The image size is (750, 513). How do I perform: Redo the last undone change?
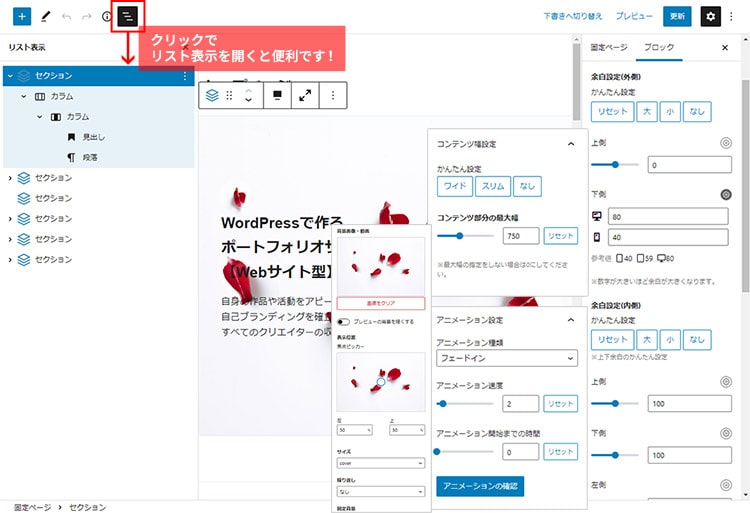coord(87,17)
